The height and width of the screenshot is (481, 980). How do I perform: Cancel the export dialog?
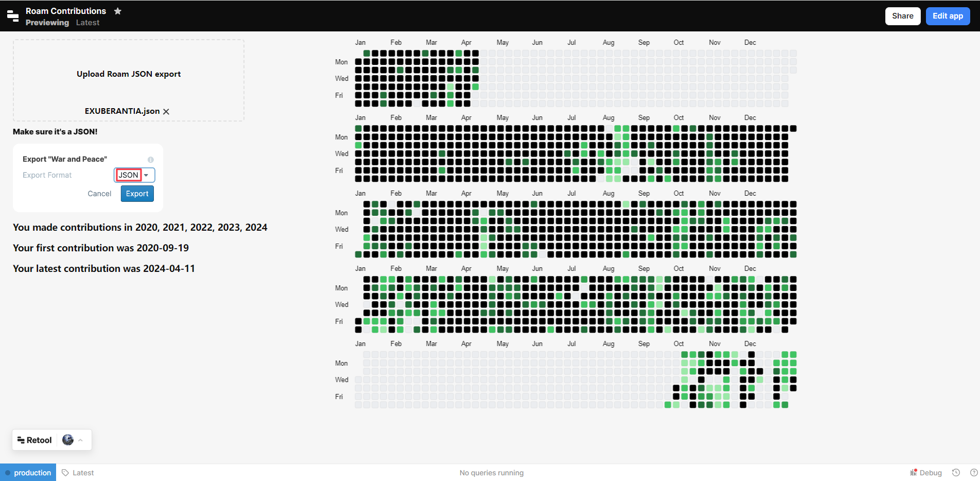99,194
